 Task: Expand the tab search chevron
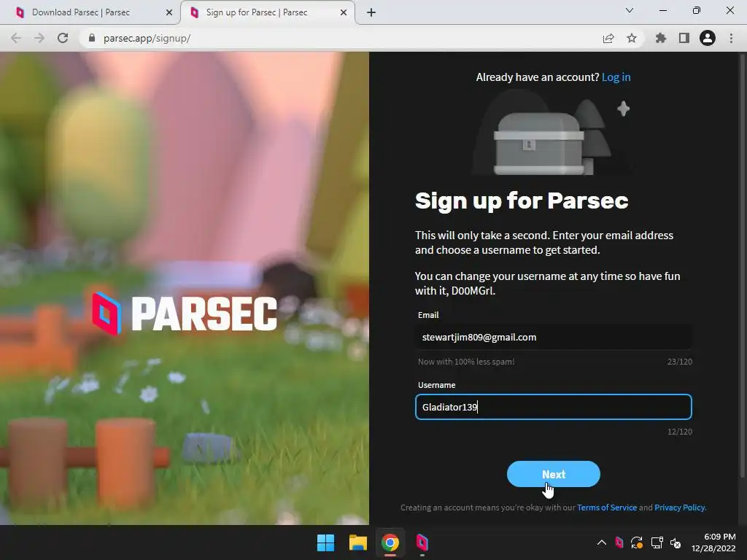point(630,10)
